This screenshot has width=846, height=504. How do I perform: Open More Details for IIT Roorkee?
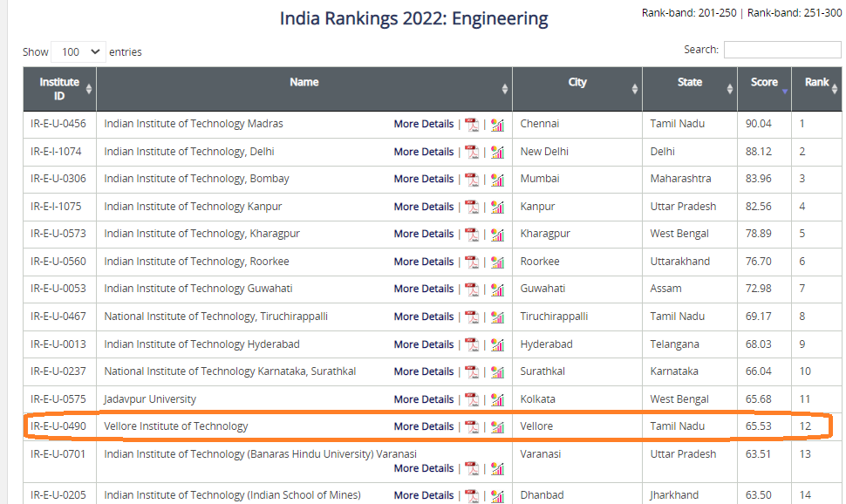tap(424, 262)
